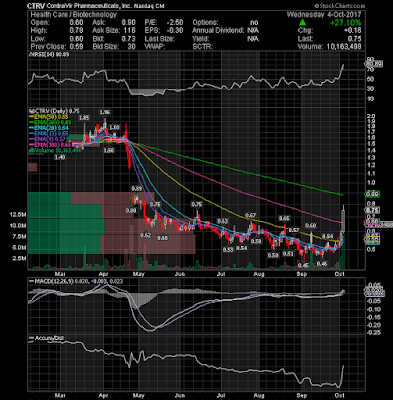This screenshot has width=393, height=400.
Task: Click the Annual Dividend label
Action: 218,31
